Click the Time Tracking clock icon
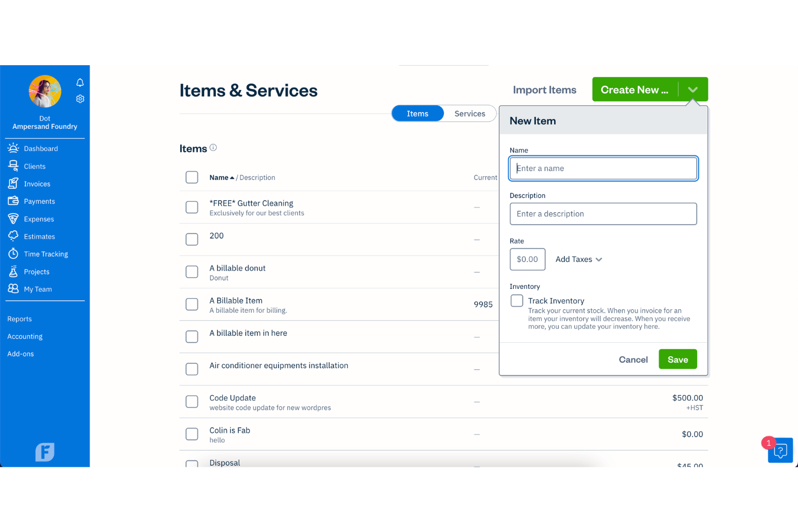This screenshot has height=532, width=798. pos(13,254)
